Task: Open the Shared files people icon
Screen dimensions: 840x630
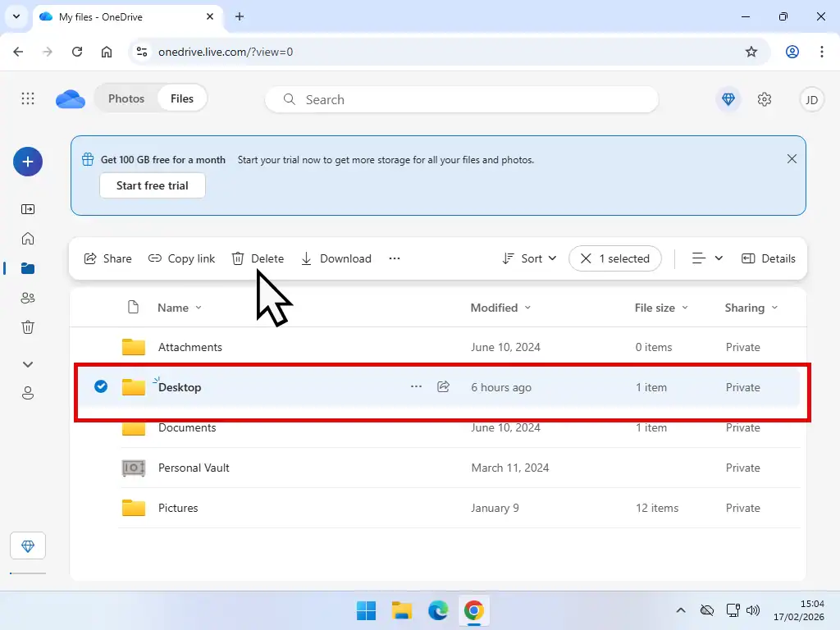Action: coord(28,298)
